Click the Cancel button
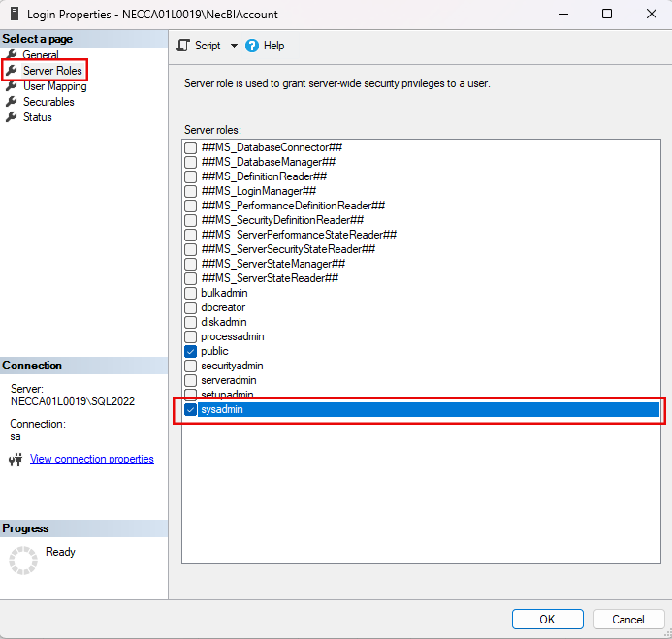Image resolution: width=672 pixels, height=639 pixels. click(x=627, y=619)
